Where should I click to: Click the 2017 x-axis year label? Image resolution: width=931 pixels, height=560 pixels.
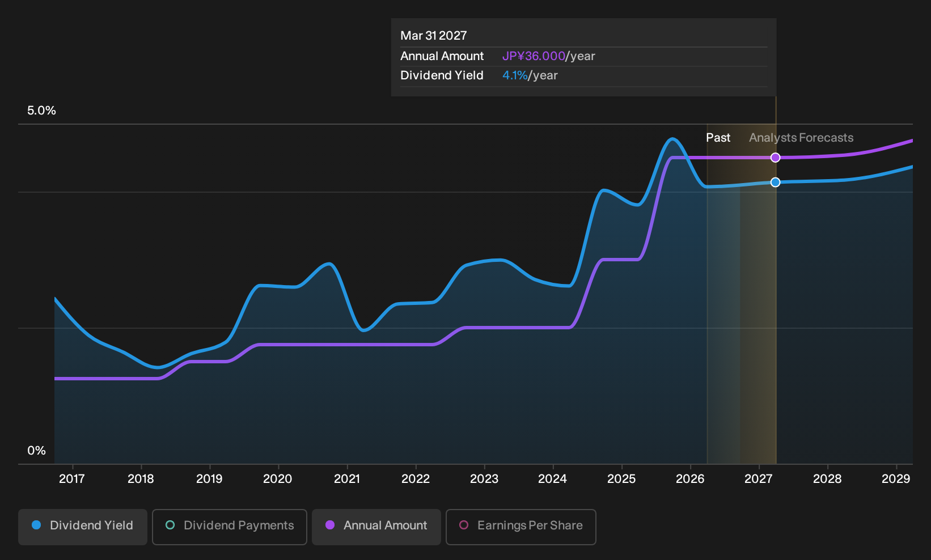pos(72,479)
